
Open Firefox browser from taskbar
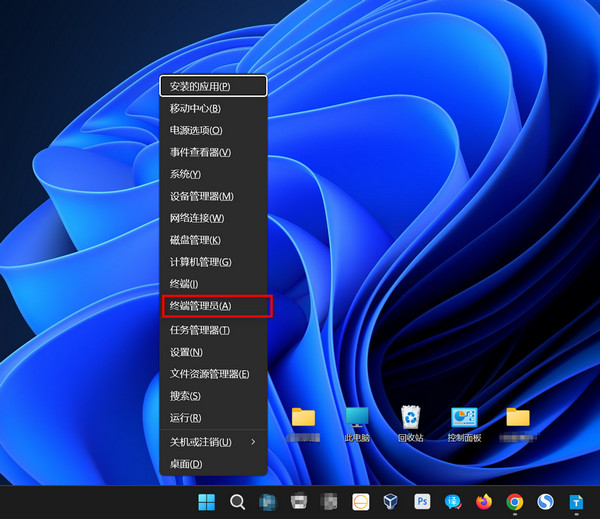(x=484, y=502)
